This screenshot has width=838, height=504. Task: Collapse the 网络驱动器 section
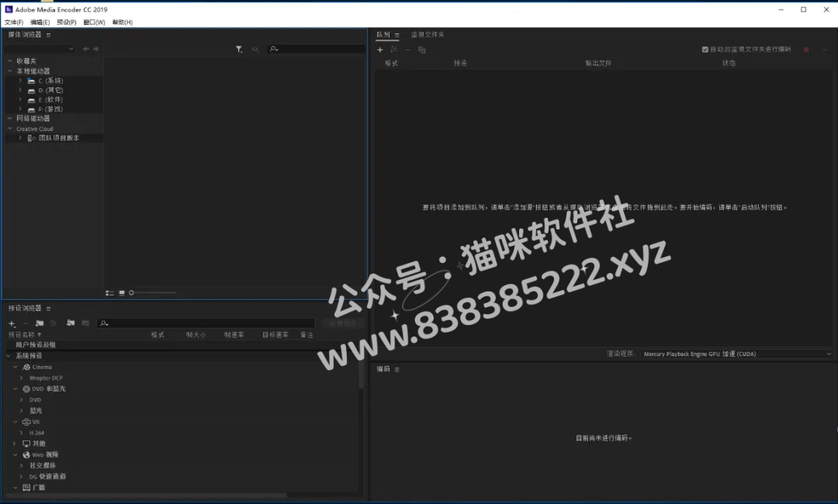tap(9, 119)
